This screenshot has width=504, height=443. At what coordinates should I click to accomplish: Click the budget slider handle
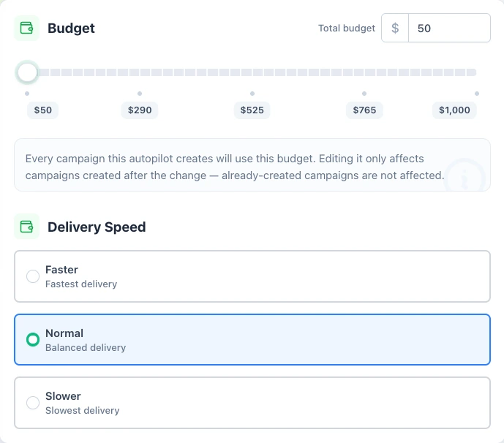(27, 72)
